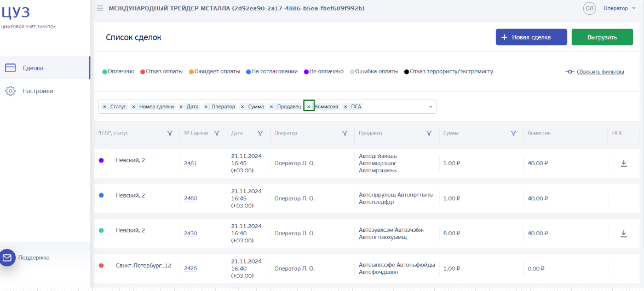This screenshot has height=291, width=644.
Task: Filter by deal number funnel icon
Action: [217, 133]
